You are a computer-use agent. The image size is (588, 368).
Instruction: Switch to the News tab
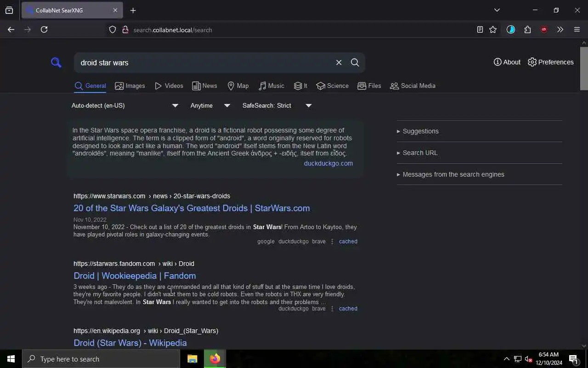click(x=204, y=86)
